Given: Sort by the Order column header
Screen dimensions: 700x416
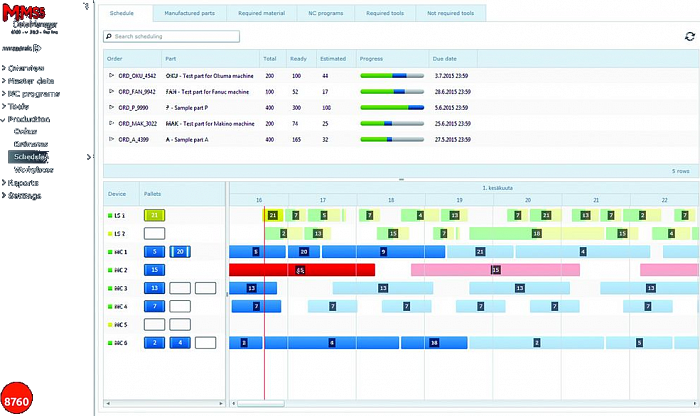Looking at the screenshot, I should click(x=132, y=58).
